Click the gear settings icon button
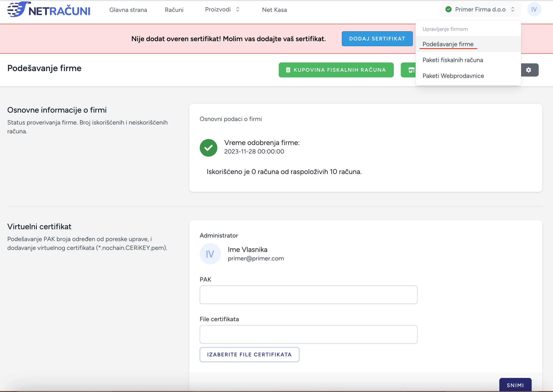Screen dimensions: 553x392 point(528,70)
